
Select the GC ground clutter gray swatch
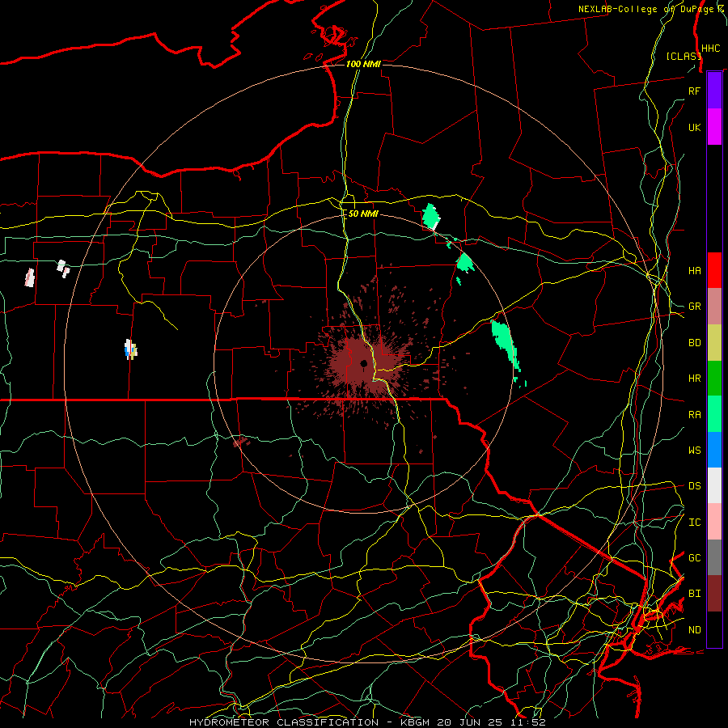click(x=714, y=557)
